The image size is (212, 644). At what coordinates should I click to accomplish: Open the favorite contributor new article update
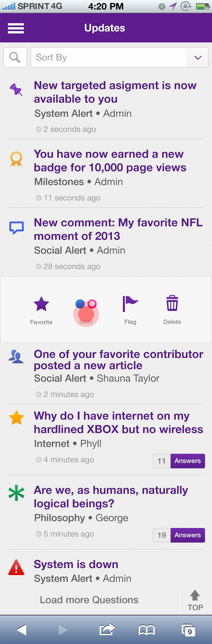(x=118, y=360)
